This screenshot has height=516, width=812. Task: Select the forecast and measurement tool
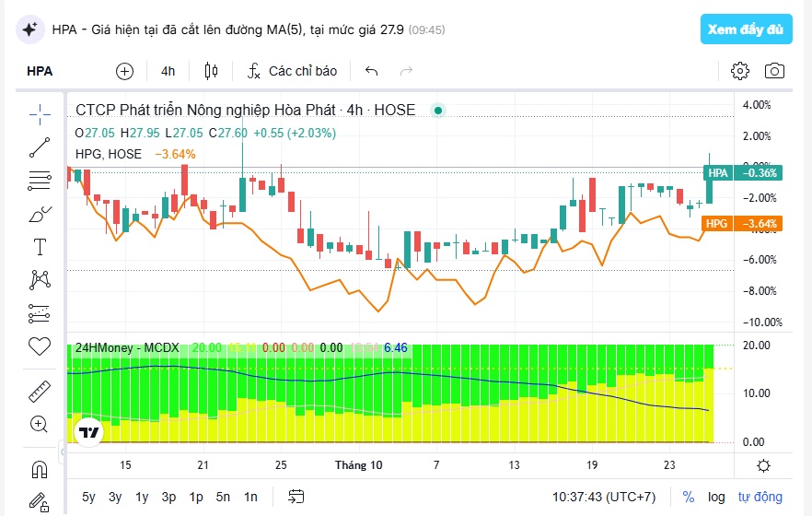click(40, 313)
